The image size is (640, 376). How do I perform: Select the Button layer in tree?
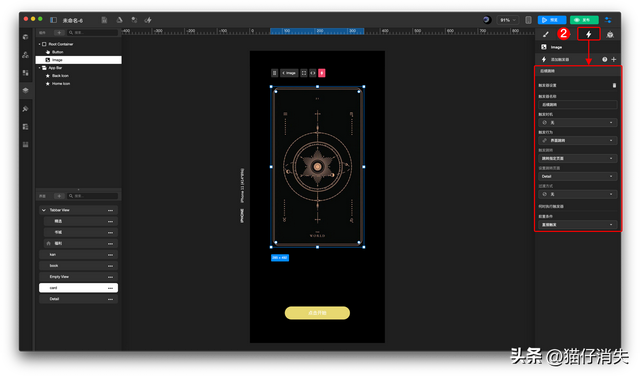pos(78,52)
